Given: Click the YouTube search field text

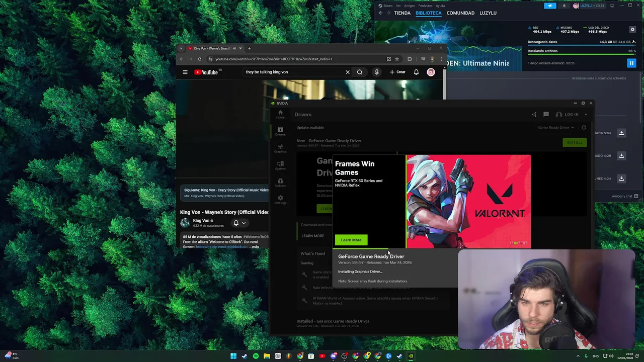Looking at the screenshot, I should [267, 72].
